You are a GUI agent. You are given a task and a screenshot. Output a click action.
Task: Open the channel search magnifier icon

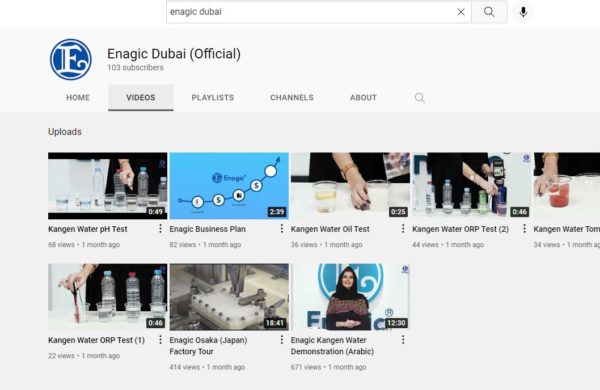pos(420,98)
